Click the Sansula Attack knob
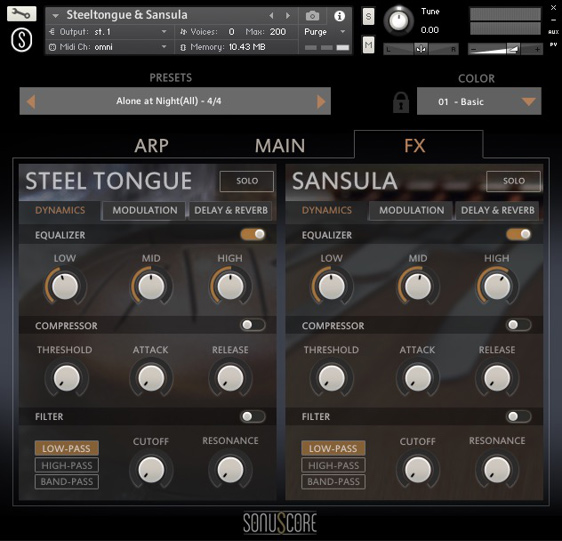Viewport: 562px width, 541px height. (418, 378)
